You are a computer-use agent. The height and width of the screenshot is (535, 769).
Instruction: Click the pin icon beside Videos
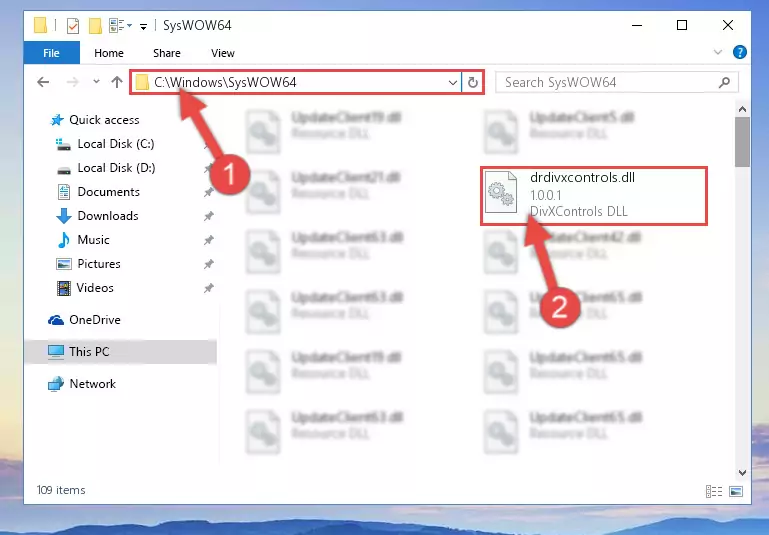pos(208,288)
